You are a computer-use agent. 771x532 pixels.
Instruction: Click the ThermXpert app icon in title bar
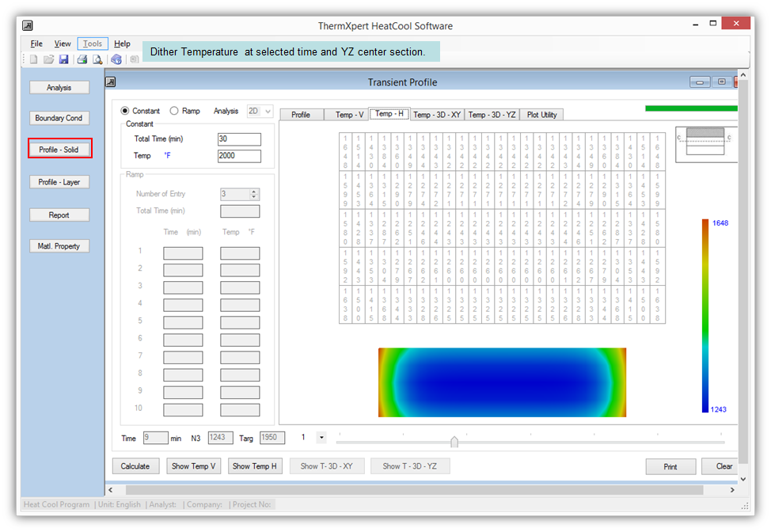pyautogui.click(x=28, y=25)
